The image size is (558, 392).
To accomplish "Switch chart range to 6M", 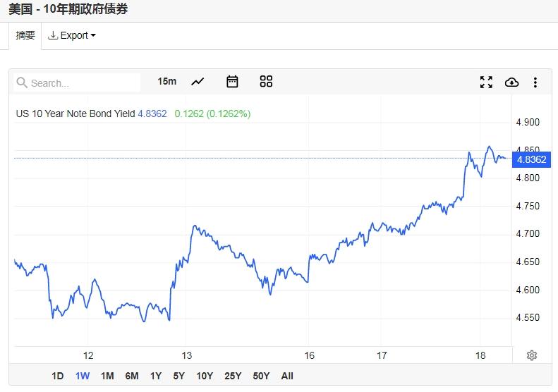I will pos(132,376).
